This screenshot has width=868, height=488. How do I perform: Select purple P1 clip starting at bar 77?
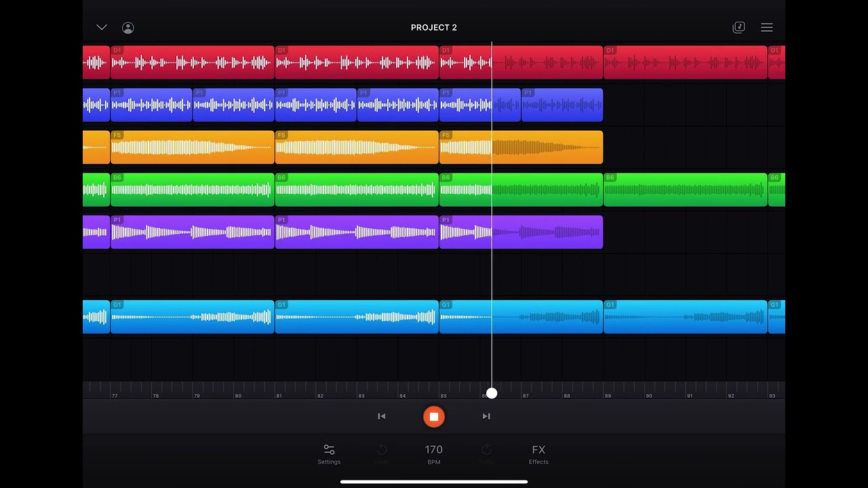click(193, 232)
